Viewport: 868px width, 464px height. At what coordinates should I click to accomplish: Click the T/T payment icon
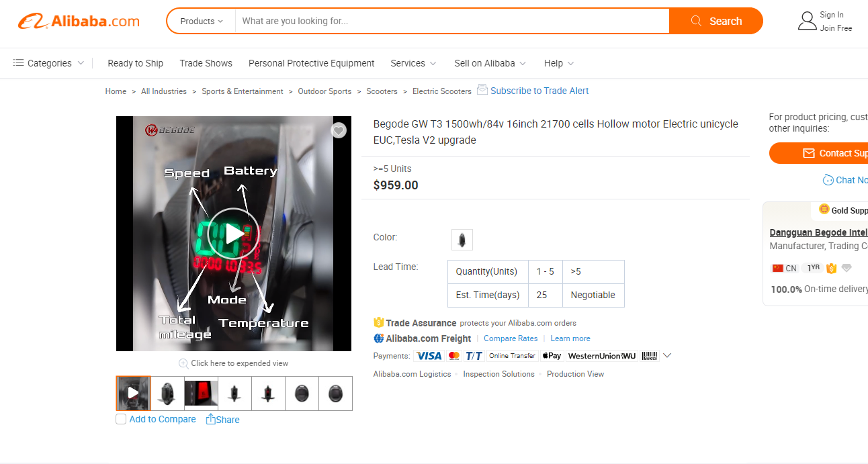coord(474,356)
